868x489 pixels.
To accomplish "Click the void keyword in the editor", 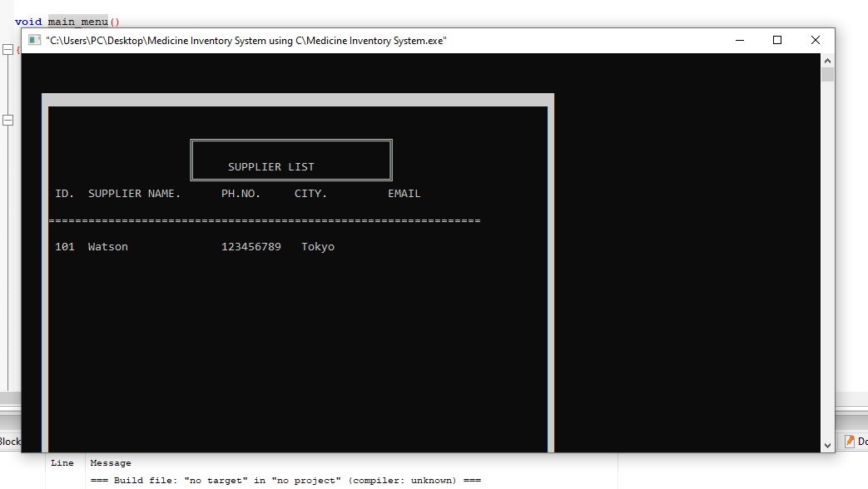I will [28, 22].
